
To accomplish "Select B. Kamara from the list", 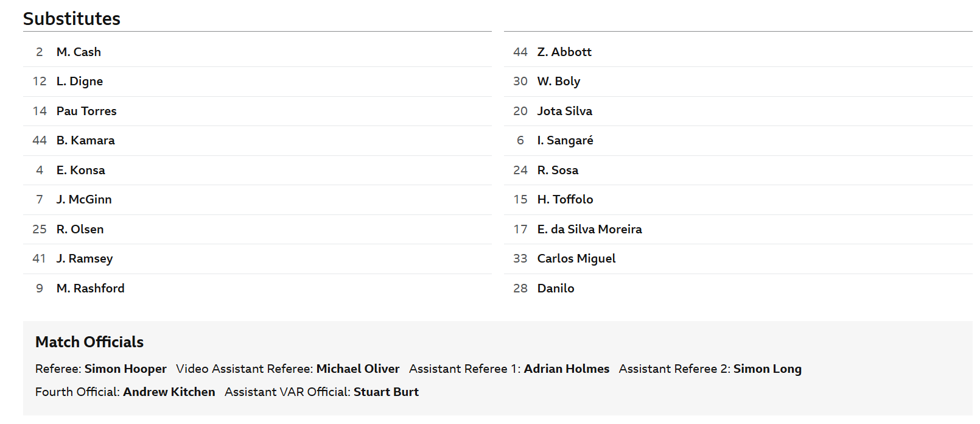I will 257,141.
